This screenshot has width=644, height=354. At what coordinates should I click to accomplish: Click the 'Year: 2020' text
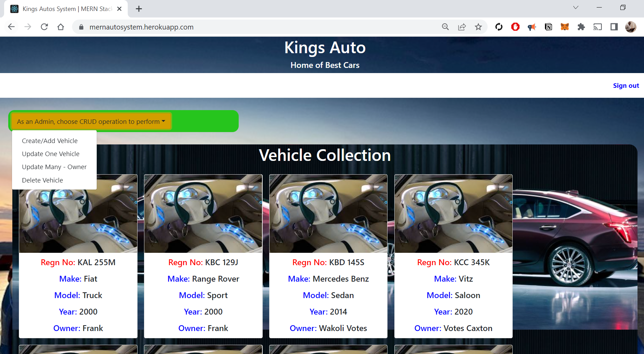(x=453, y=312)
